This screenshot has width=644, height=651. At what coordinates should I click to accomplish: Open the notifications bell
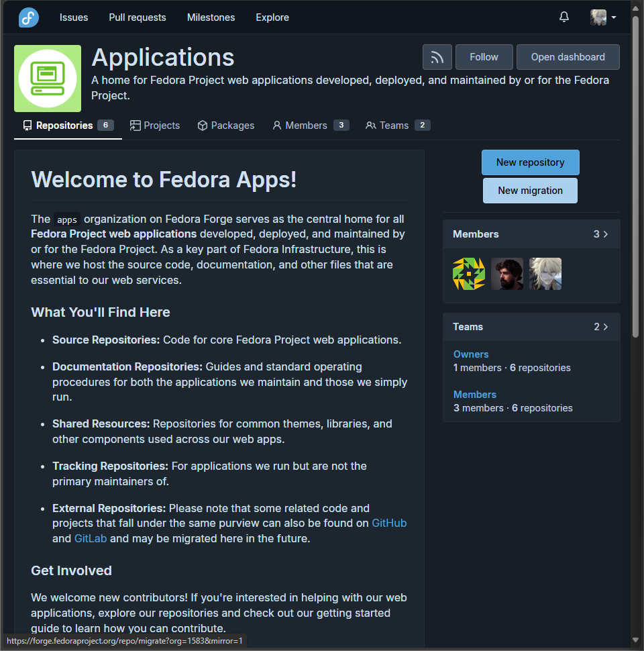click(563, 17)
